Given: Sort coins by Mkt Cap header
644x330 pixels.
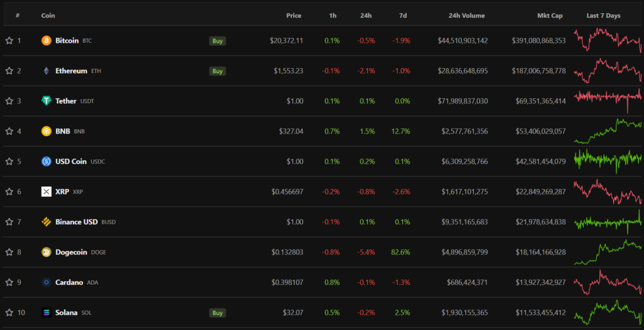Looking at the screenshot, I should tap(550, 16).
